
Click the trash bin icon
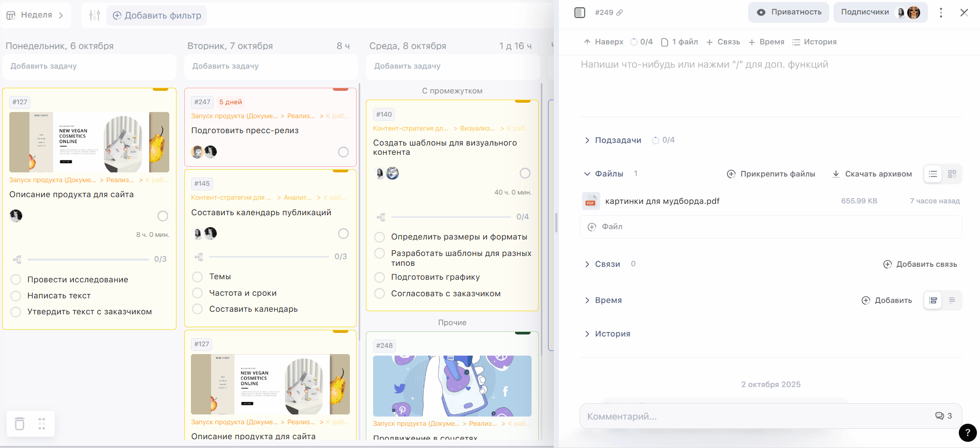pos(20,424)
